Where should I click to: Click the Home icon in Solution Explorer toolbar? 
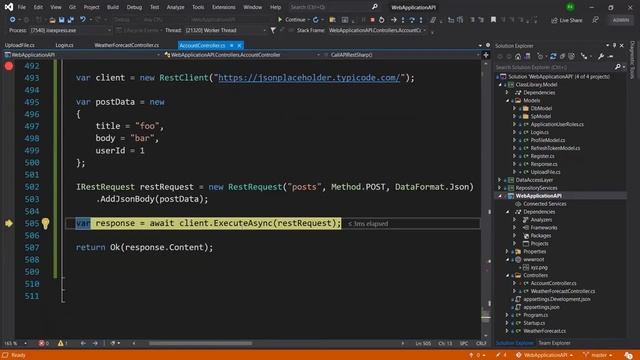(518, 56)
